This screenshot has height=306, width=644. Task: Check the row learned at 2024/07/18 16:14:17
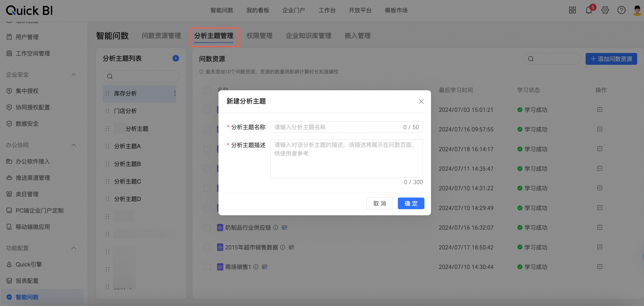click(207, 149)
